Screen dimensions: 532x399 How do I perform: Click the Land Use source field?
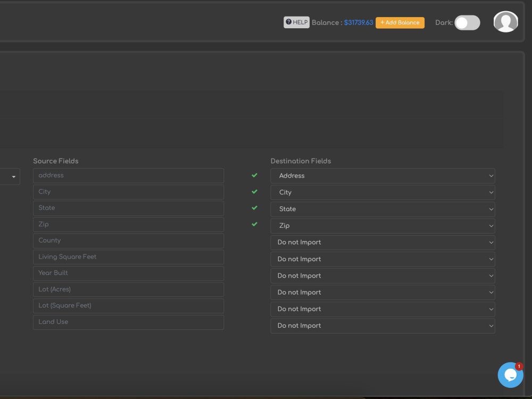tap(128, 322)
